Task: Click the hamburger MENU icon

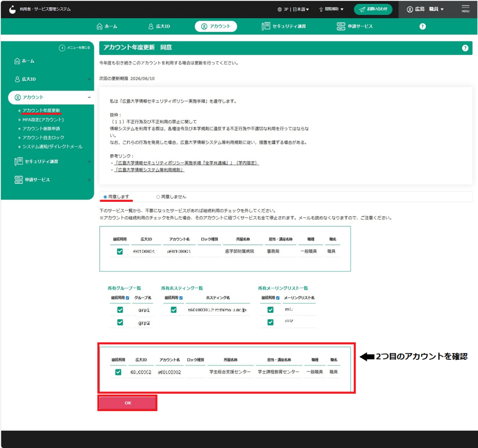Action: [x=465, y=9]
